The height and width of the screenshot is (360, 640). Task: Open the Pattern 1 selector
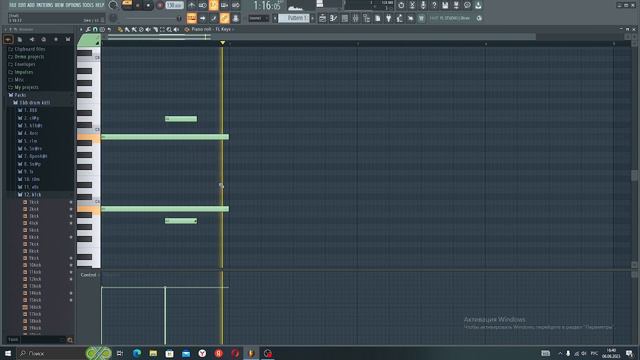coord(294,18)
